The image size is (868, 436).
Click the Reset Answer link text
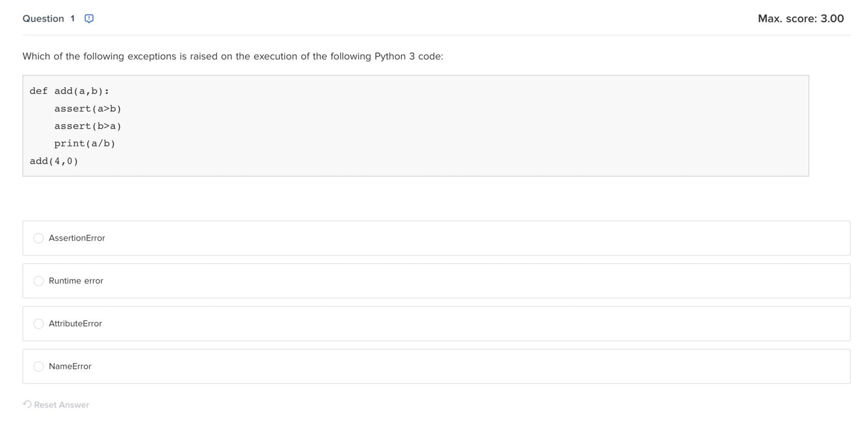61,405
